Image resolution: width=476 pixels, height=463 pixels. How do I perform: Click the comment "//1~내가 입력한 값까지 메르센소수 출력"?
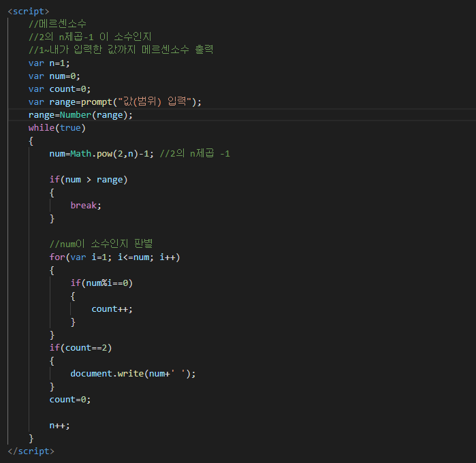tap(121, 50)
